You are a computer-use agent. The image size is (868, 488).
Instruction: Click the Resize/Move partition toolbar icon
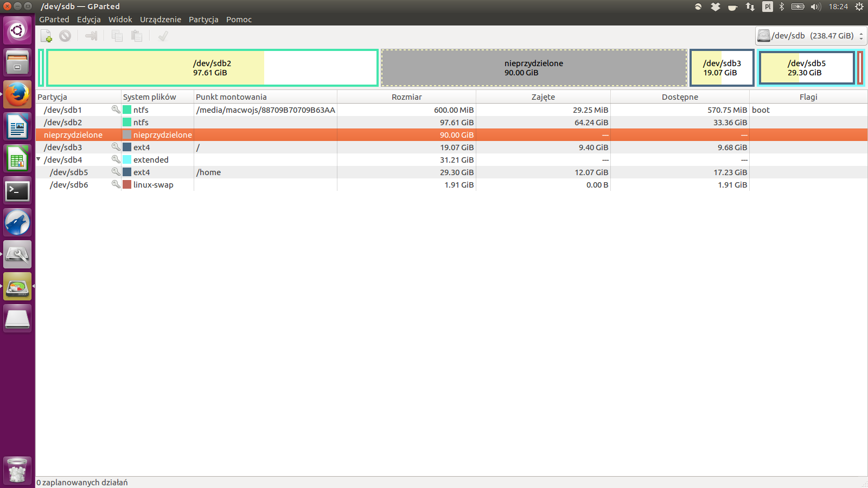point(91,36)
